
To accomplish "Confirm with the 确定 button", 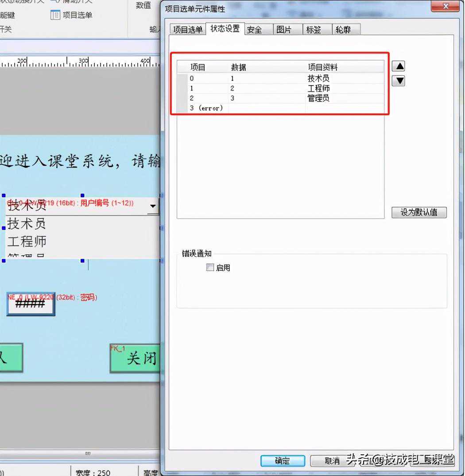I will pos(283,461).
